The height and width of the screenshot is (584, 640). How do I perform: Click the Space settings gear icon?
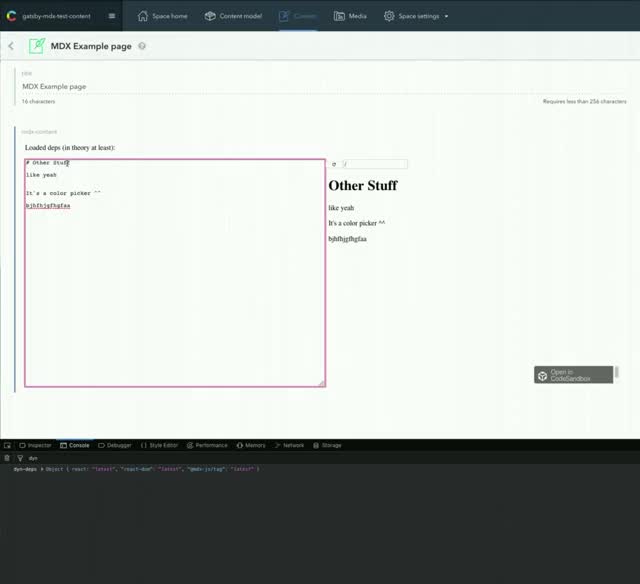[389, 16]
